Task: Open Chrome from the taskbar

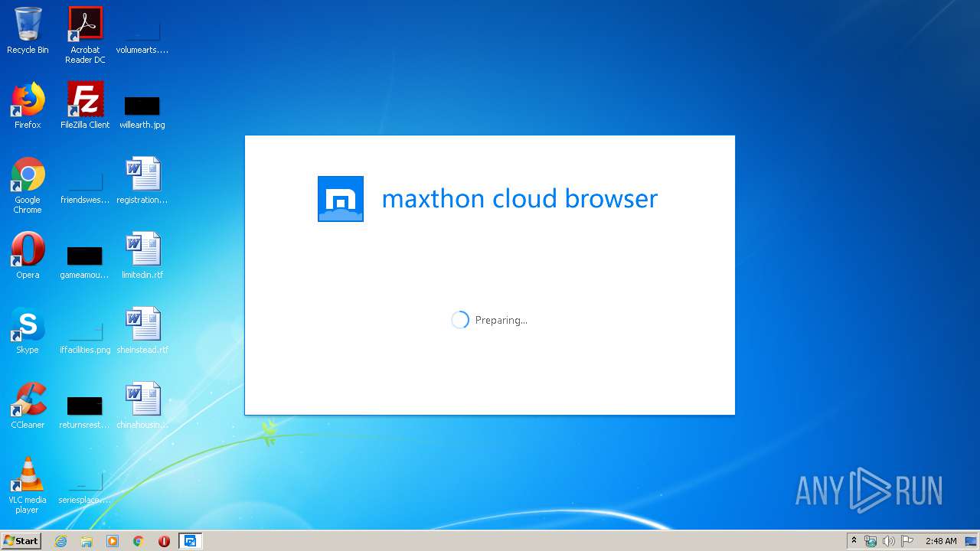Action: 139,541
